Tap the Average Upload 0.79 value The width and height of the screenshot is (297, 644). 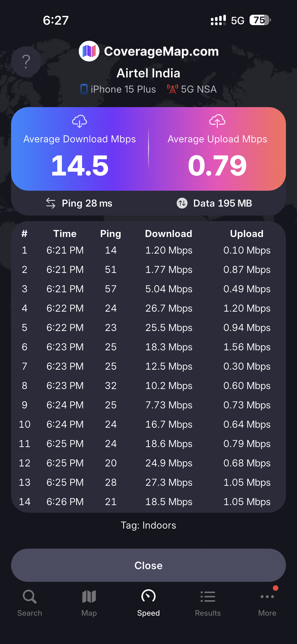pyautogui.click(x=217, y=166)
